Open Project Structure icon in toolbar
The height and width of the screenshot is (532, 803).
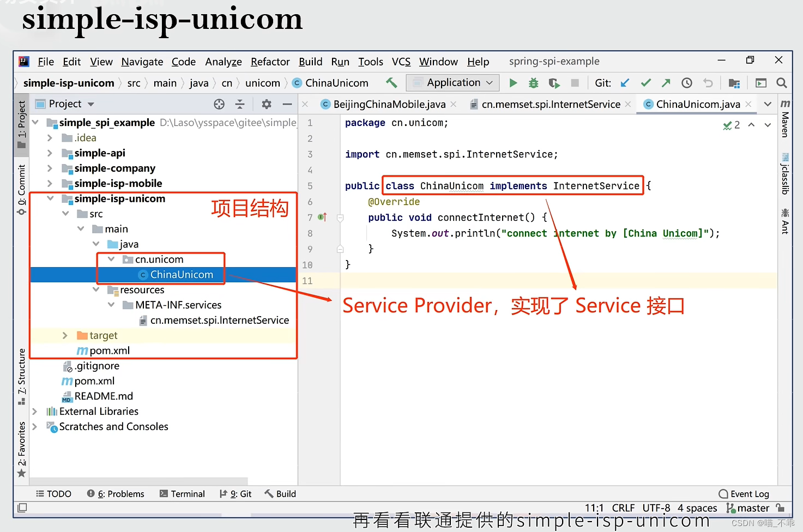[734, 83]
